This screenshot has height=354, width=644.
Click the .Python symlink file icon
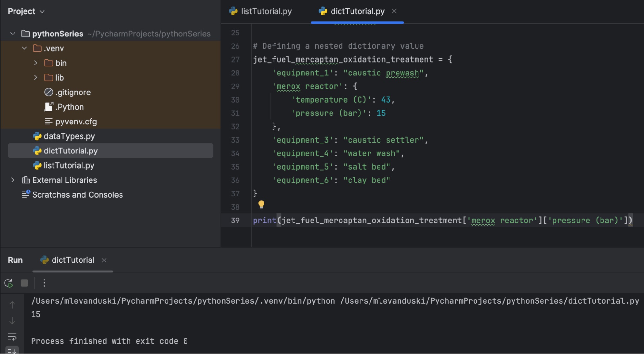[x=49, y=107]
